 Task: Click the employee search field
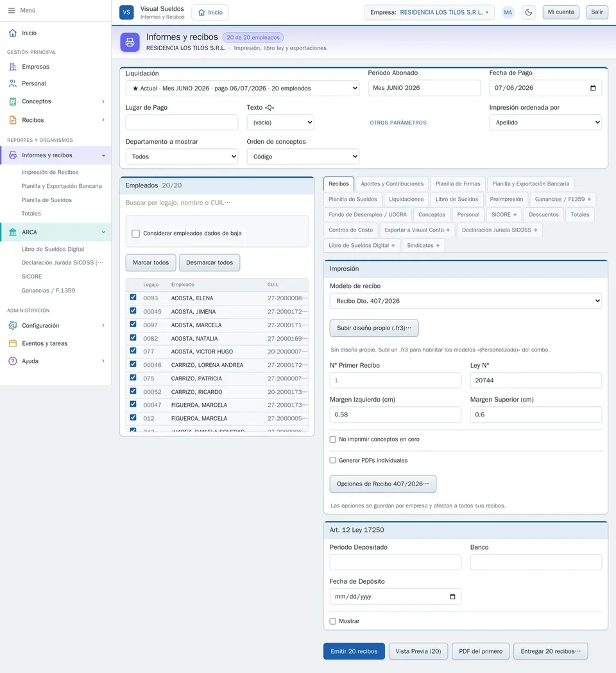click(x=217, y=203)
